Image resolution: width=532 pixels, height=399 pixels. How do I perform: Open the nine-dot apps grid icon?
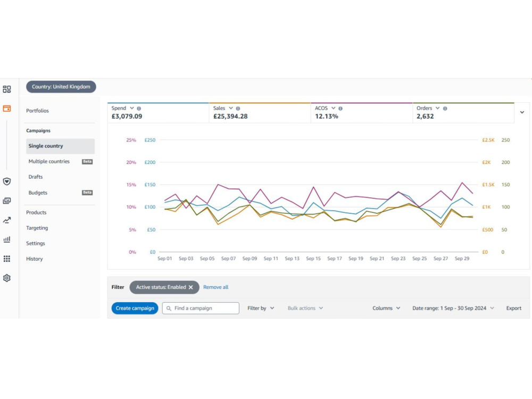[7, 259]
